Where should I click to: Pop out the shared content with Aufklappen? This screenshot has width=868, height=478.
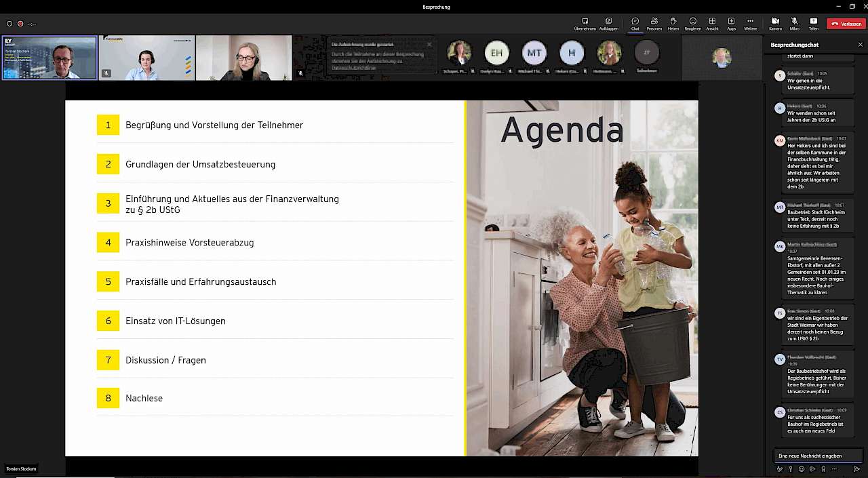click(x=608, y=24)
